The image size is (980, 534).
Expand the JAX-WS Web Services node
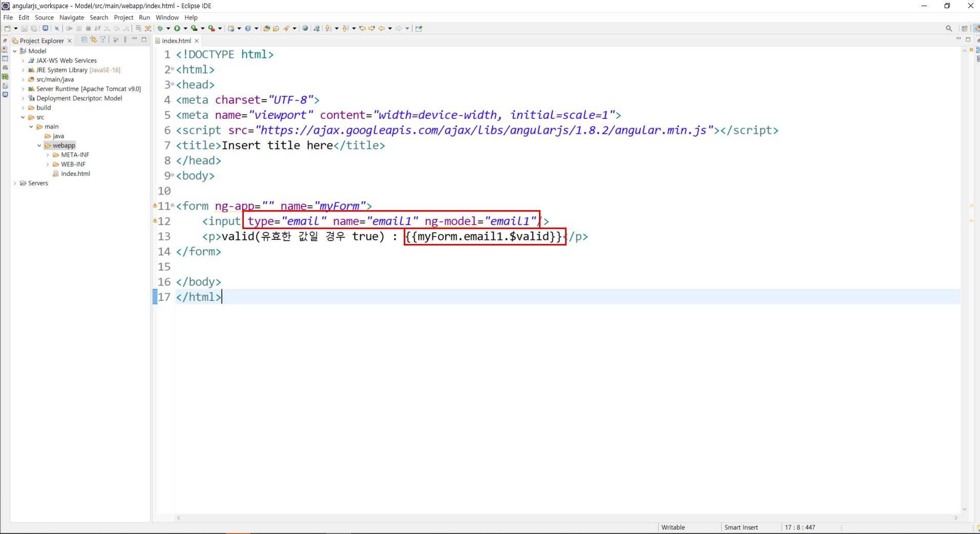click(x=23, y=60)
